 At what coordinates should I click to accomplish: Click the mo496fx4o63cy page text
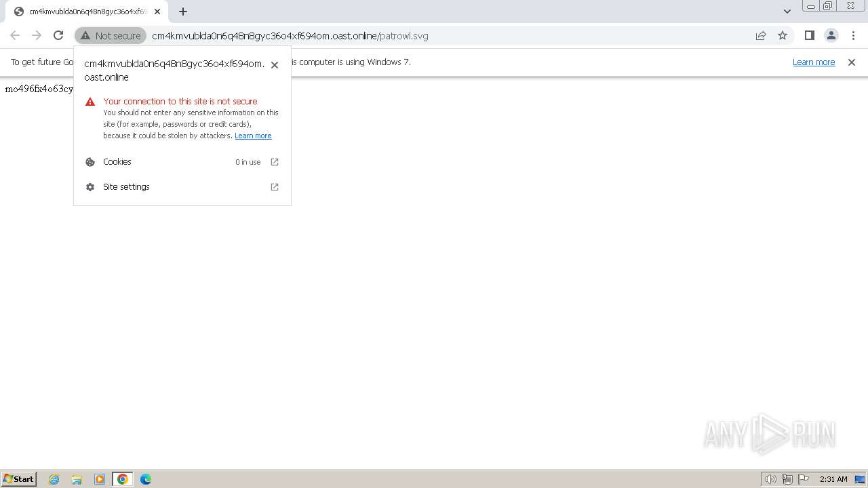(39, 89)
